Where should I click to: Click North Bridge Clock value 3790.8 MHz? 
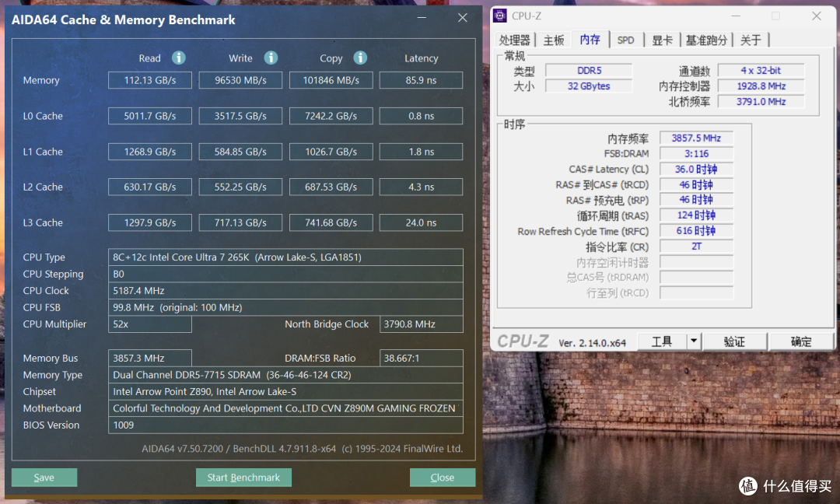point(421,324)
